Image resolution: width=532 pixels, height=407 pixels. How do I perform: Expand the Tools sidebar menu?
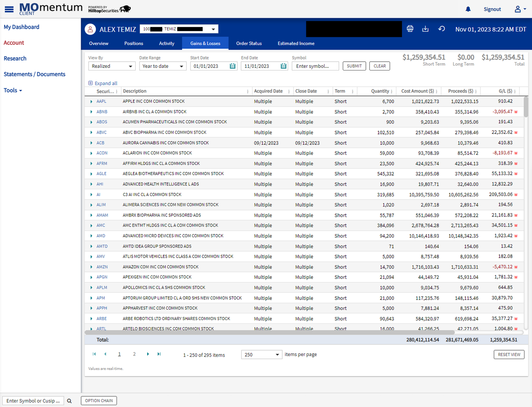pos(13,90)
